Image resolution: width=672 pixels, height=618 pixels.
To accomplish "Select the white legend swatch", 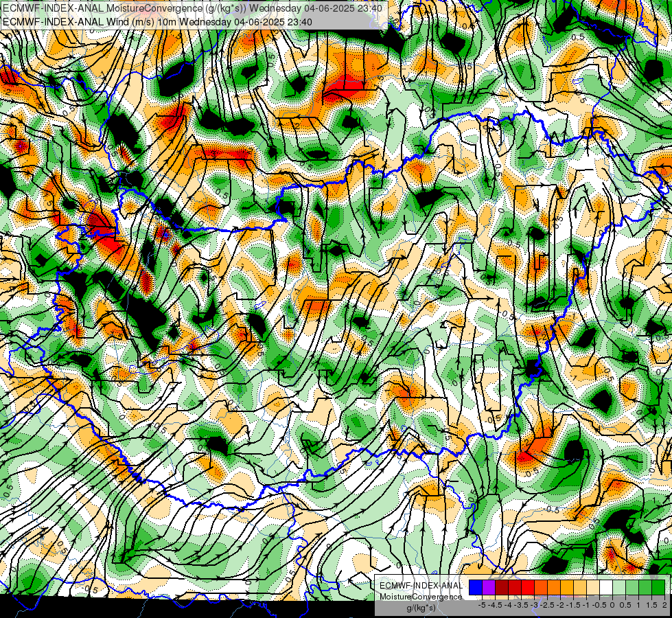I will tap(606, 588).
